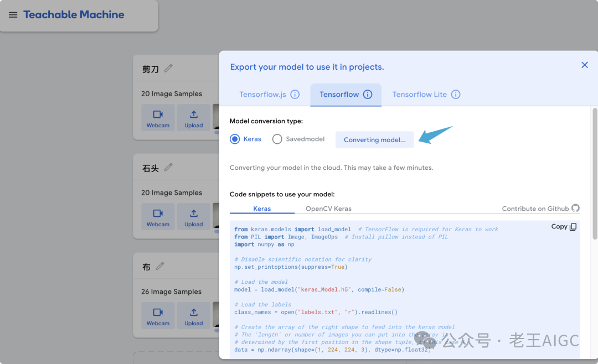Screen dimensions: 598x364
Task: Edit the 布 class name pencil
Action: pos(160,267)
